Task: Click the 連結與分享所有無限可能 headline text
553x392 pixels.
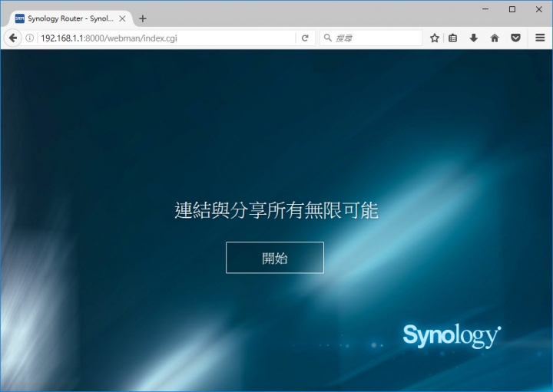Action: [276, 210]
